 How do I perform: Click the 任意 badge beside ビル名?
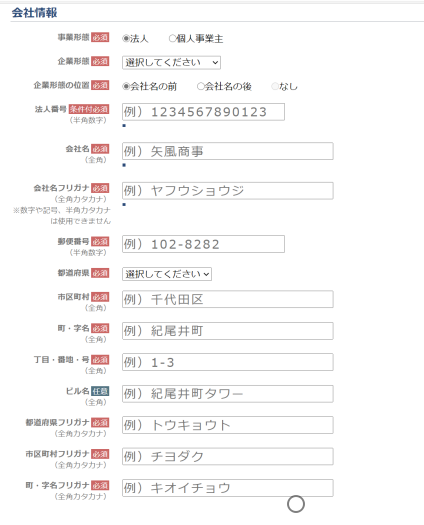tap(100, 391)
